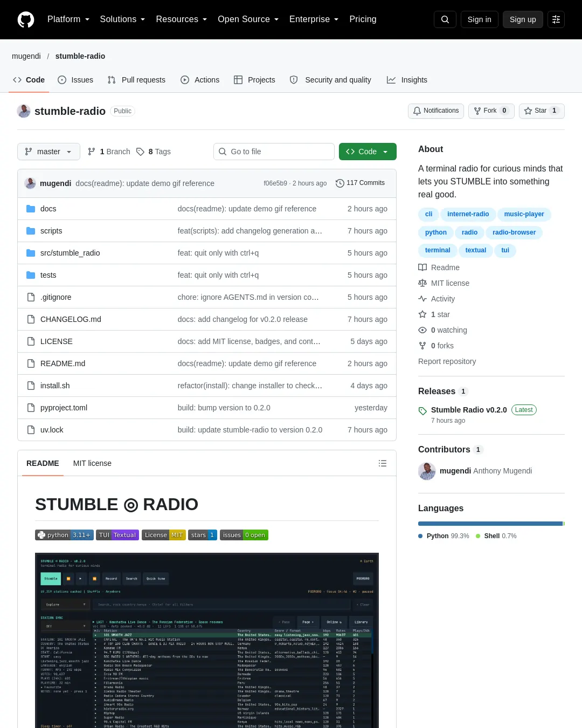This screenshot has height=728, width=582.
Task: Star the stumble-radio repository
Action: click(542, 111)
